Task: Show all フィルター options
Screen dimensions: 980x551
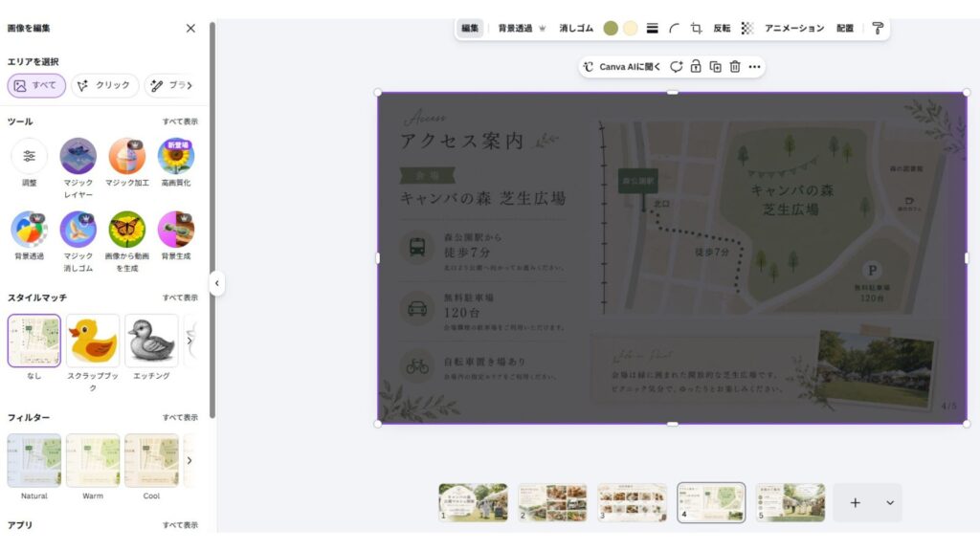Action: (x=180, y=417)
